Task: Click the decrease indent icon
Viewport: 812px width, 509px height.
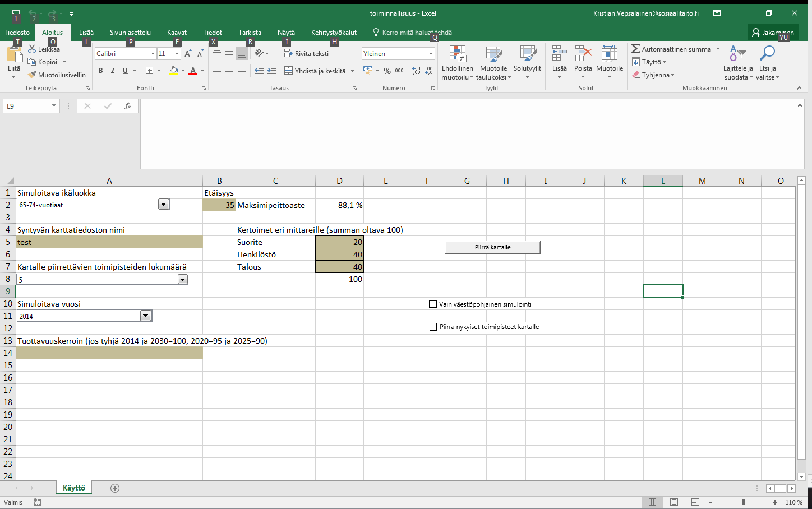Action: (259, 71)
